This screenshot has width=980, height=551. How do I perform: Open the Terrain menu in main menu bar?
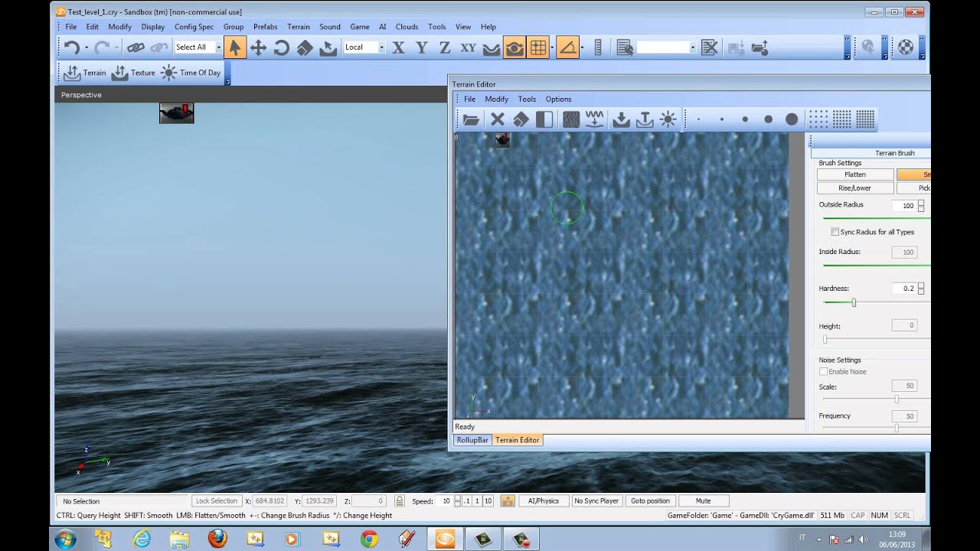(298, 27)
